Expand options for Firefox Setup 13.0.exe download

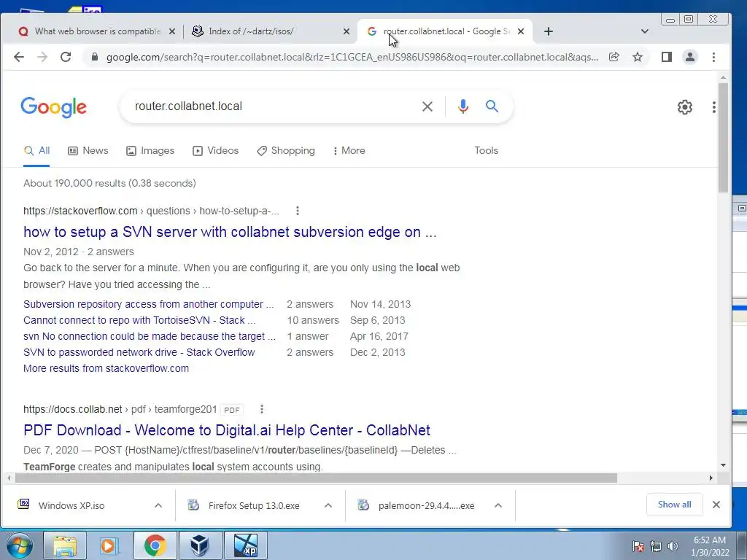click(x=328, y=506)
